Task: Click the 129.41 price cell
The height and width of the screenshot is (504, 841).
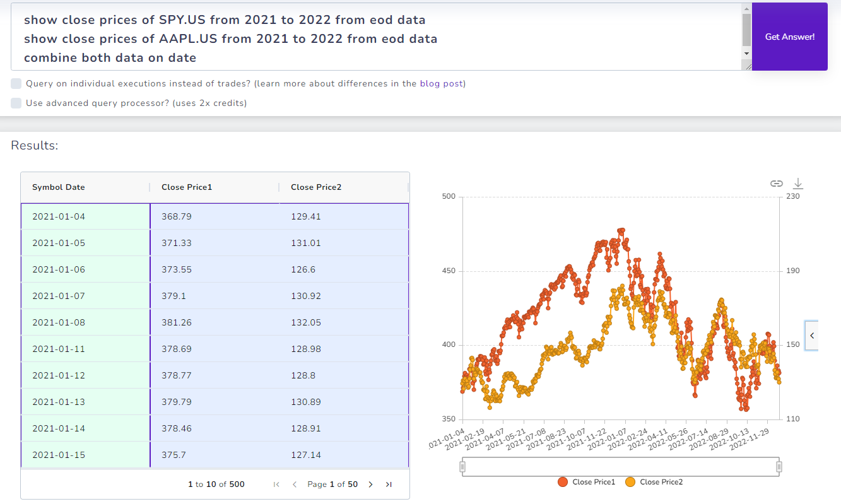Action: (344, 216)
